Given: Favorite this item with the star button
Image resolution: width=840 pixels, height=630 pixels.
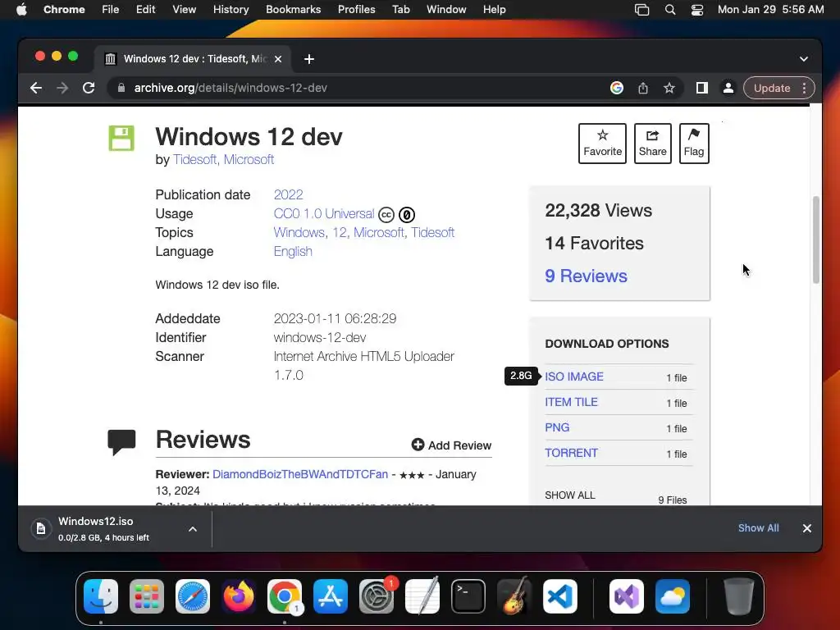Looking at the screenshot, I should click(602, 144).
